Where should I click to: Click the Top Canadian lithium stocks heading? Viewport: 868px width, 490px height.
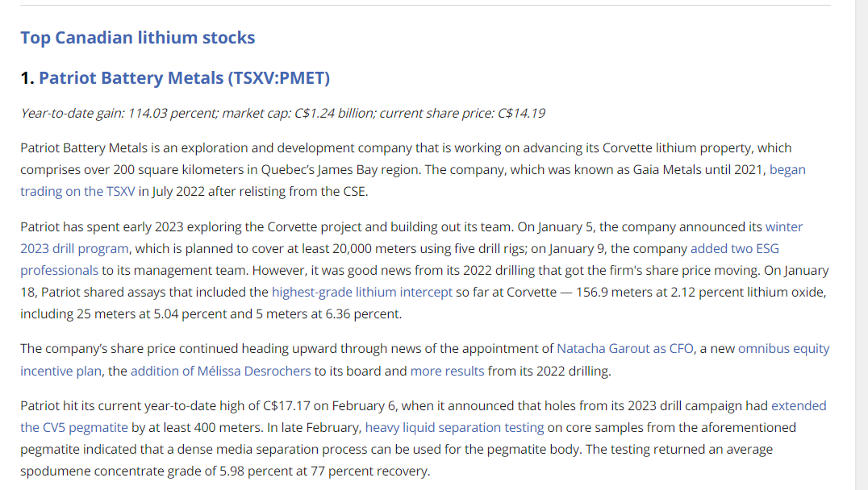pyautogui.click(x=138, y=38)
